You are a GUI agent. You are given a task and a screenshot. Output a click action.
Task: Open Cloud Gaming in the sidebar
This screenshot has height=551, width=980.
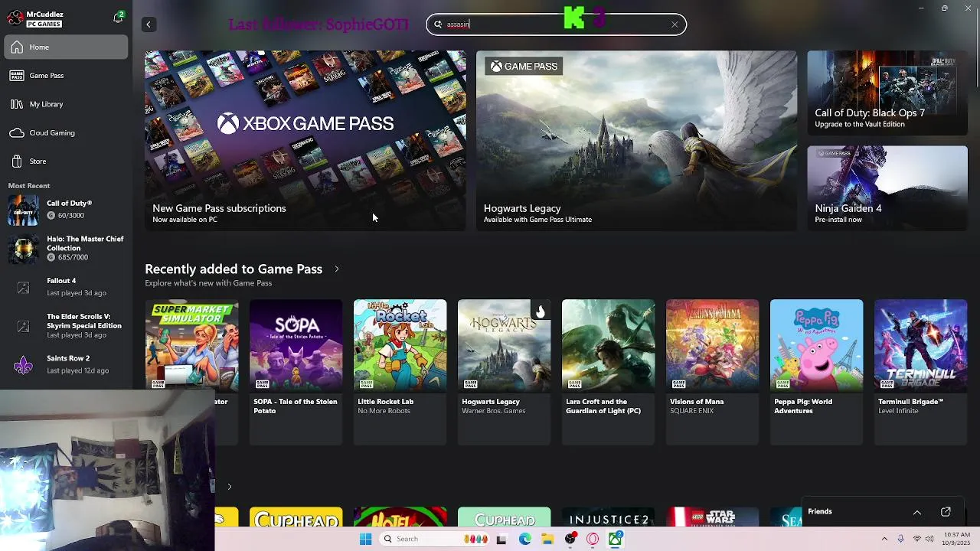pyautogui.click(x=66, y=133)
